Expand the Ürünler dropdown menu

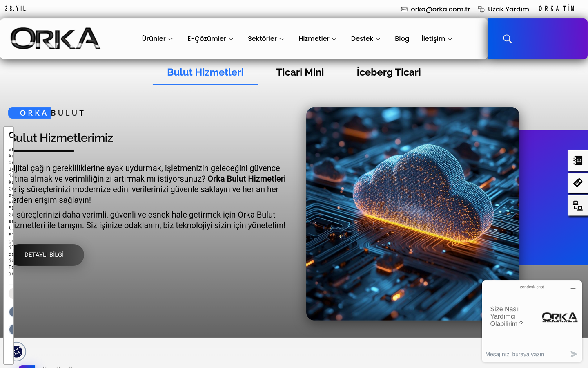(x=158, y=39)
